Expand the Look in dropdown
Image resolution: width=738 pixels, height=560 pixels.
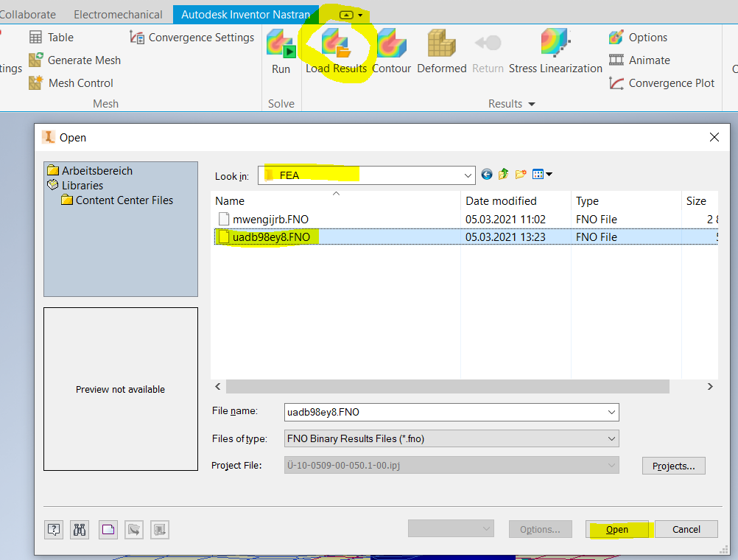[468, 175]
